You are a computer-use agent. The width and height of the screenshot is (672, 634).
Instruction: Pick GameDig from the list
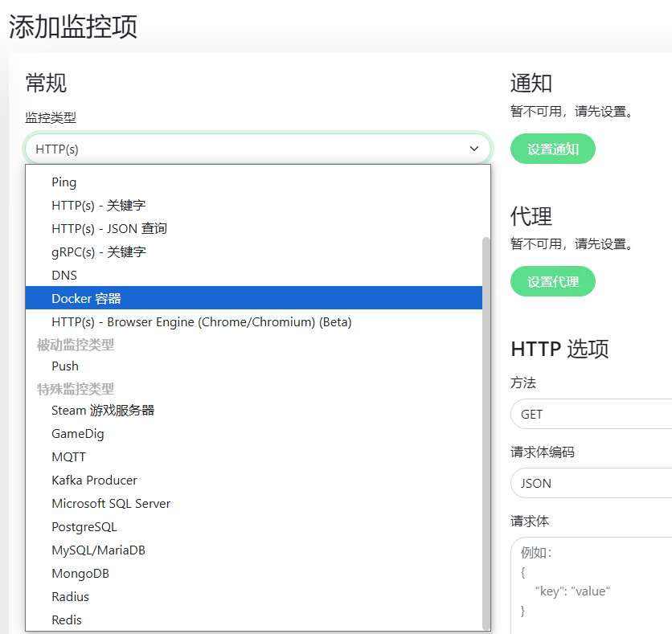click(78, 434)
